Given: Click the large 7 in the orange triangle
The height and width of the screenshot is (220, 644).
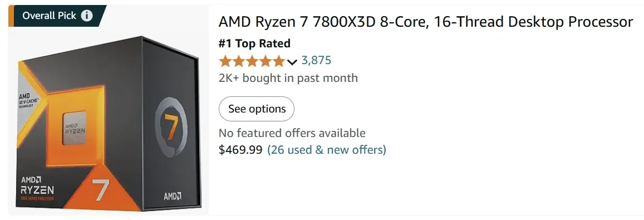Looking at the screenshot, I should pos(101,189).
